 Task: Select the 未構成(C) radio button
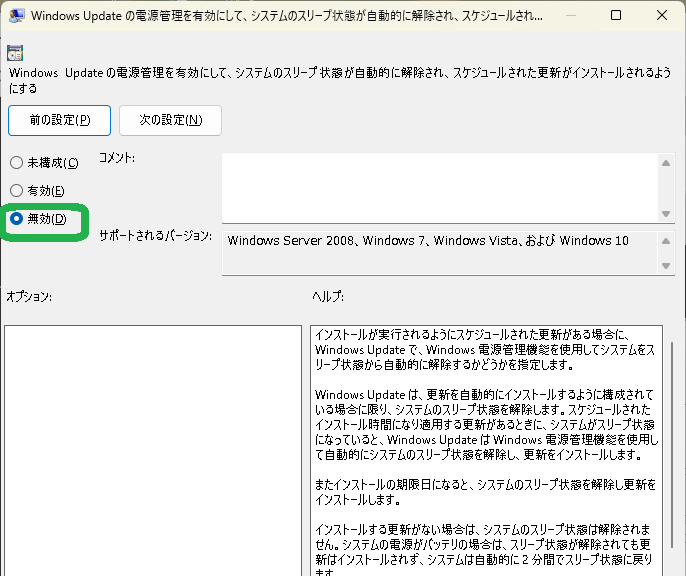pos(16,163)
